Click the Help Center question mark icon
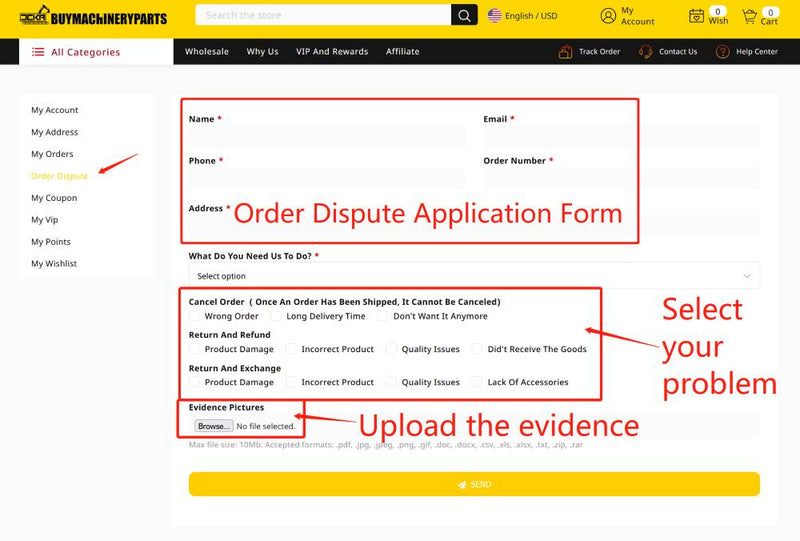The image size is (800, 541). [722, 52]
